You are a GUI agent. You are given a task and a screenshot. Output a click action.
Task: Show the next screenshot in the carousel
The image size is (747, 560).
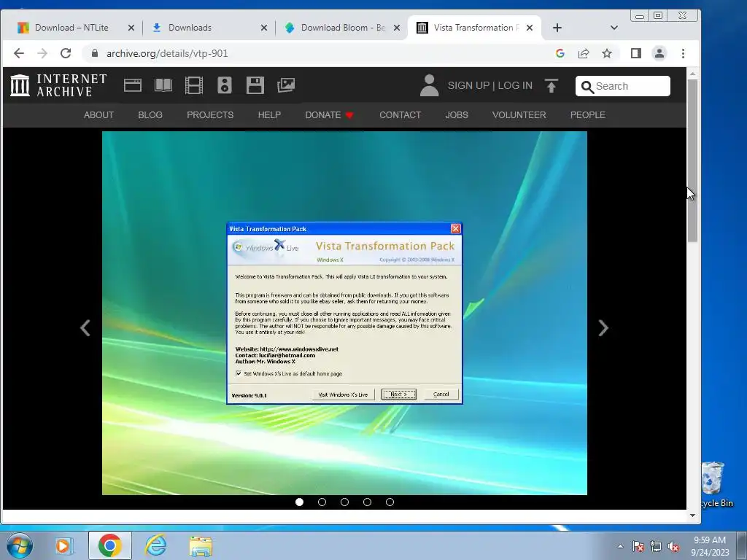(x=603, y=328)
